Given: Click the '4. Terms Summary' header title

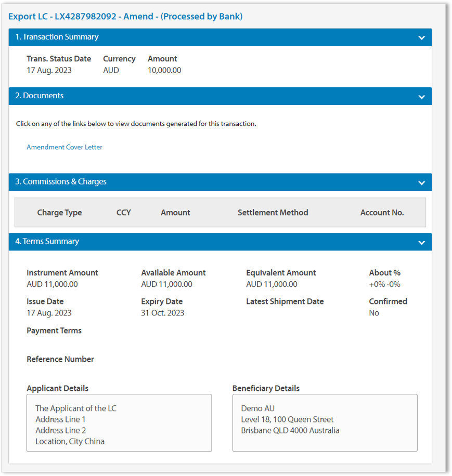Looking at the screenshot, I should pyautogui.click(x=47, y=241).
